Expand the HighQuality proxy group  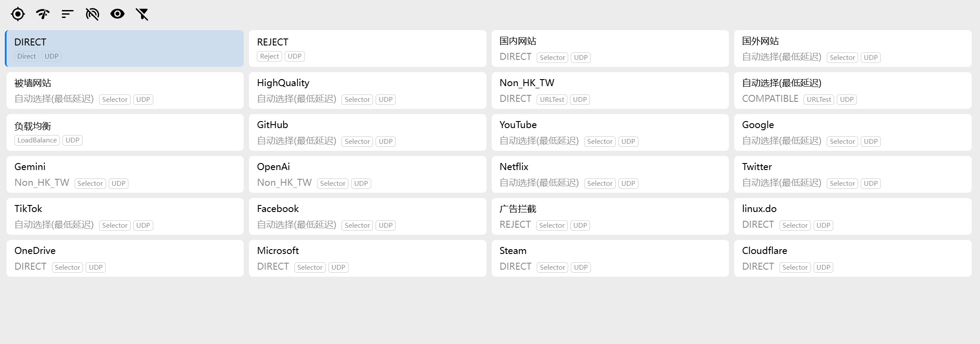tap(367, 90)
